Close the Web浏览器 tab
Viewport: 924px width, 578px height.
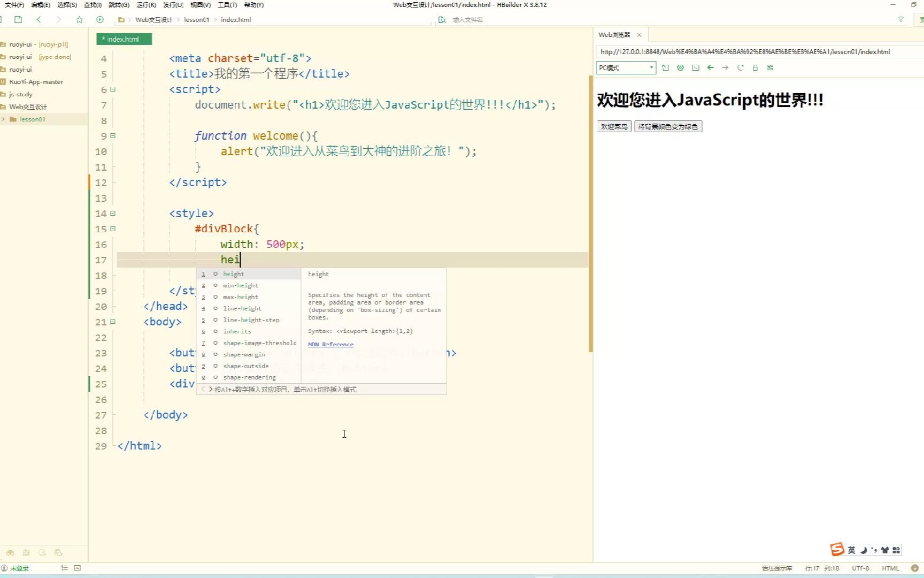[x=639, y=35]
